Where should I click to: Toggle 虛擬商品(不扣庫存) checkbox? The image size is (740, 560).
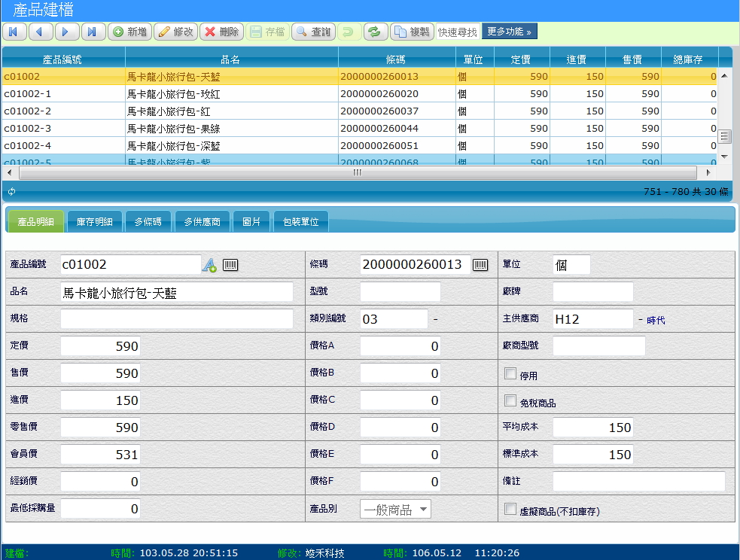(x=510, y=509)
